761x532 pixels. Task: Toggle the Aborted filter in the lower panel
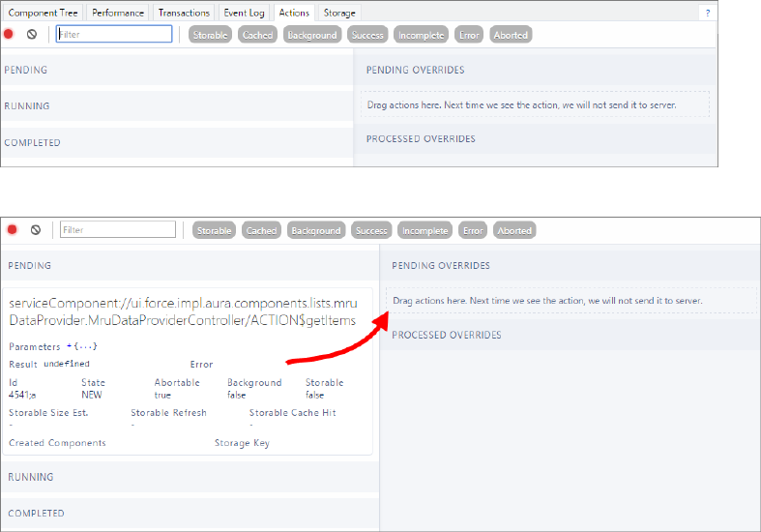point(514,230)
